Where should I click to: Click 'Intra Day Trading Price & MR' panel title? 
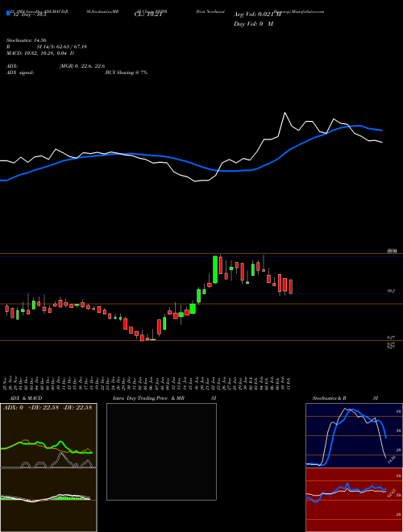(148, 398)
